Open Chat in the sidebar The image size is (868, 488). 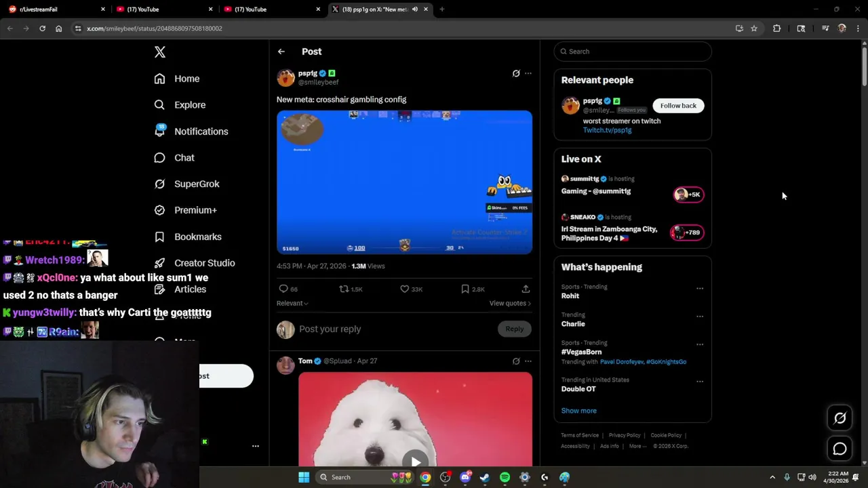coord(174,157)
